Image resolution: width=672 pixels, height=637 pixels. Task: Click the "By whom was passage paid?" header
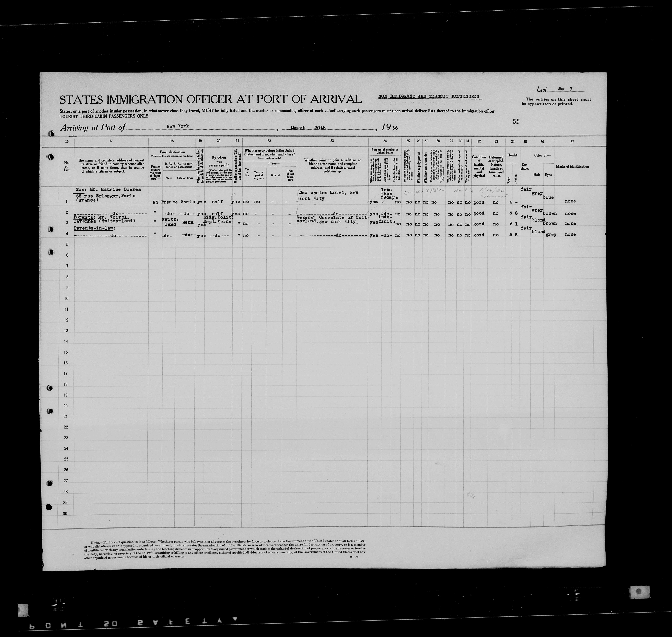click(219, 162)
